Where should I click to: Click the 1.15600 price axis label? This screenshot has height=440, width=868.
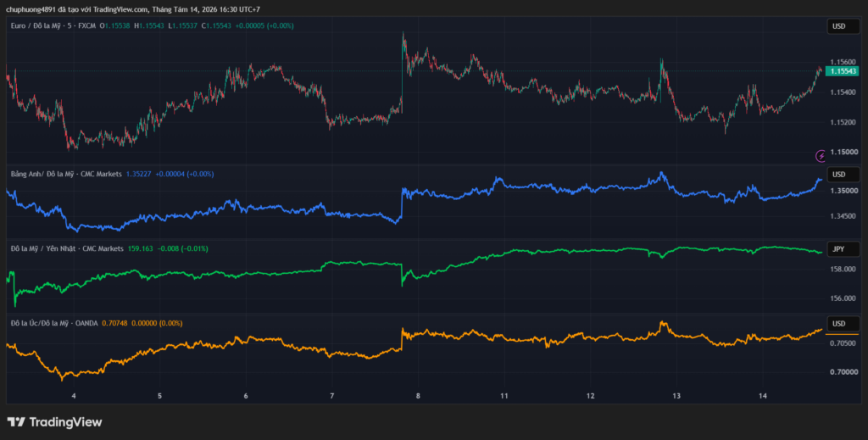[843, 62]
